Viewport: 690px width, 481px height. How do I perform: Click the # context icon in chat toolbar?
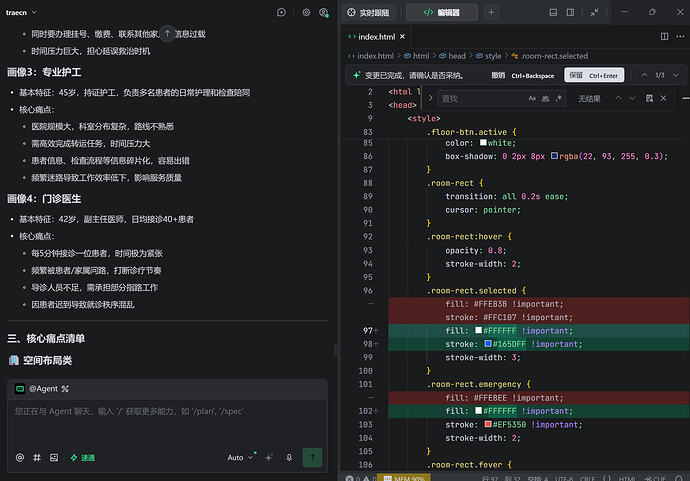coord(37,458)
